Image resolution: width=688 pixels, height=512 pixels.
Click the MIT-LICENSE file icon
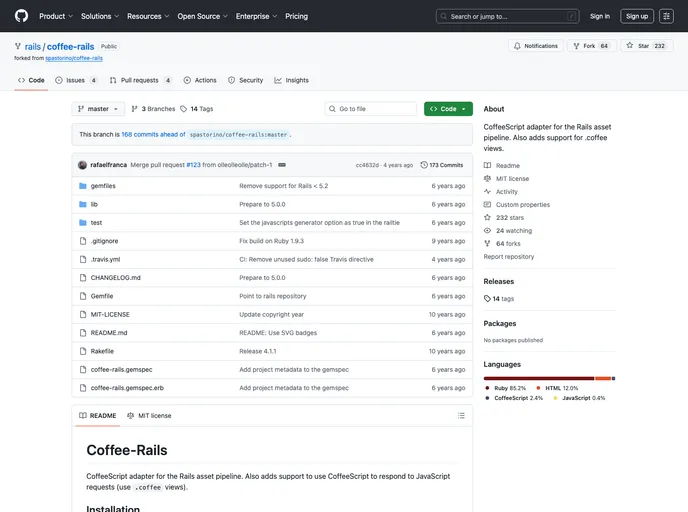[x=83, y=315]
